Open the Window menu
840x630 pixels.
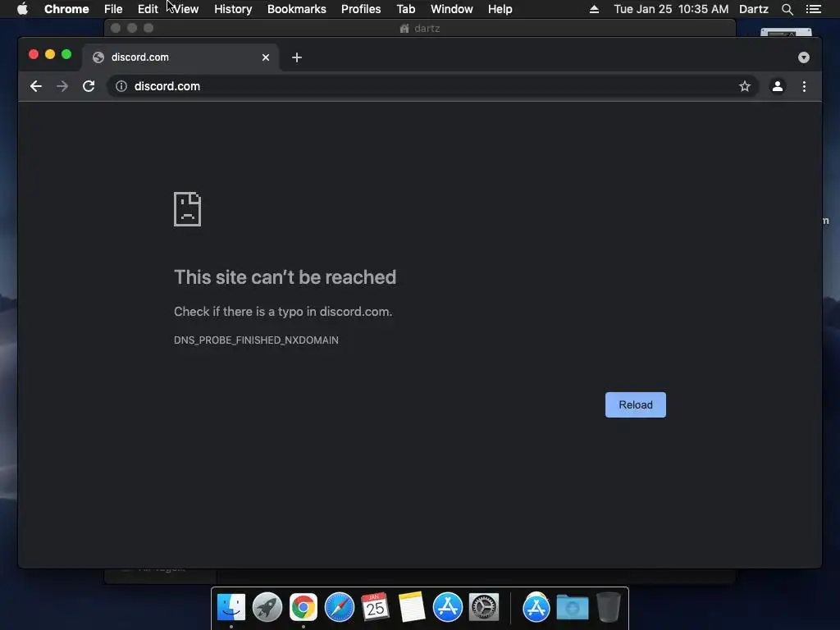tap(452, 9)
